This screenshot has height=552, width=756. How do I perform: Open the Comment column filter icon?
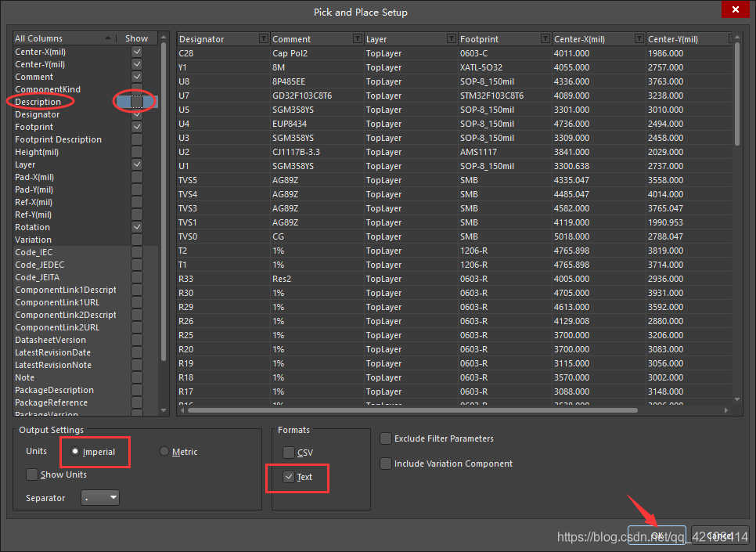tap(358, 38)
